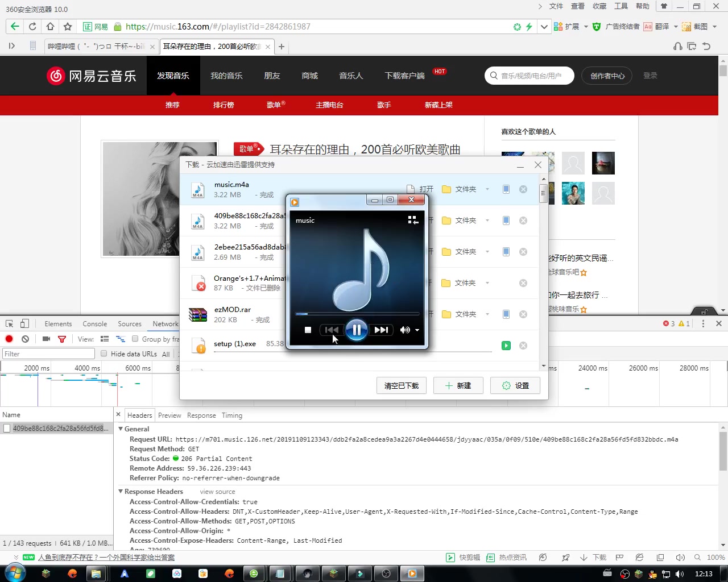The height and width of the screenshot is (582, 728).
Task: Go to 主播电台 sub-navigation
Action: (x=329, y=105)
